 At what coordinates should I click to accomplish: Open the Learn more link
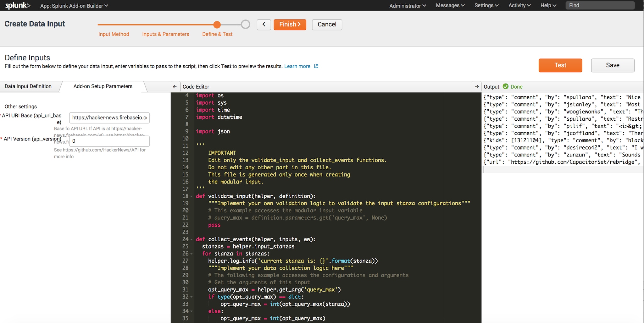(297, 66)
